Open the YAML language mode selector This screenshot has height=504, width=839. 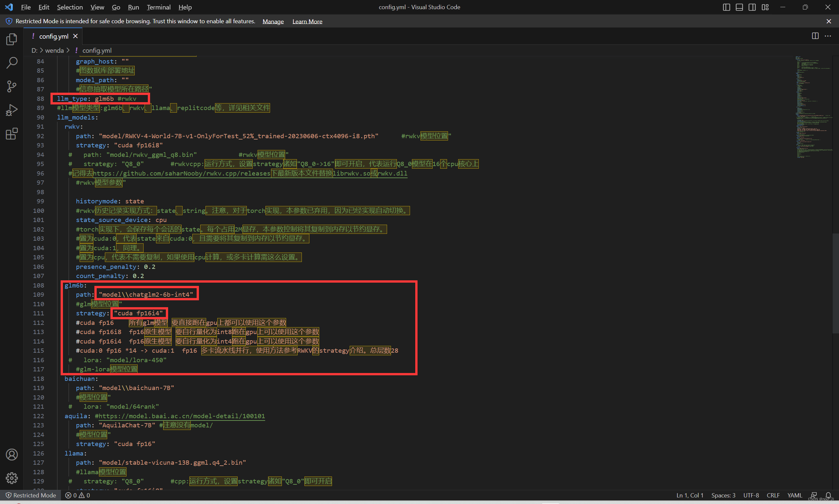click(794, 495)
